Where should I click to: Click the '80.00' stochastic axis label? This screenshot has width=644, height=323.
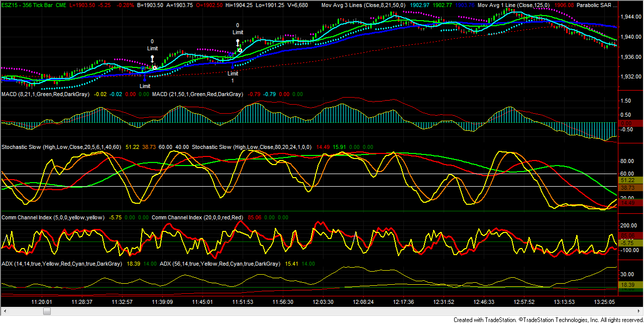627,161
